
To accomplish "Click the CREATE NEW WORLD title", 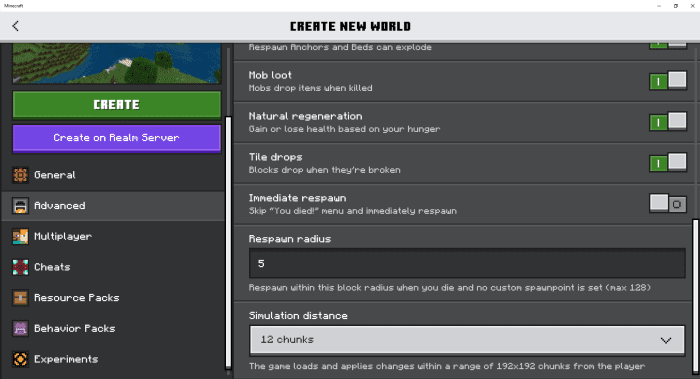I will 350,26.
